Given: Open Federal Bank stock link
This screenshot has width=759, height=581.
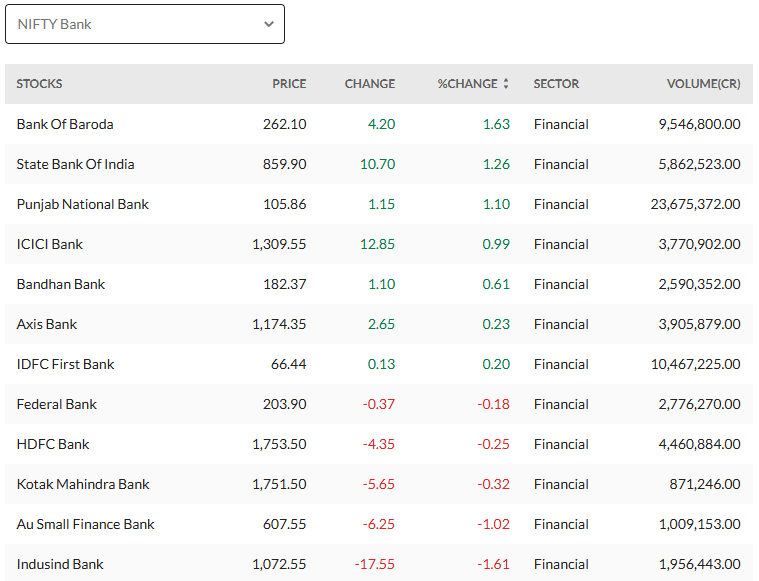Looking at the screenshot, I should (57, 404).
